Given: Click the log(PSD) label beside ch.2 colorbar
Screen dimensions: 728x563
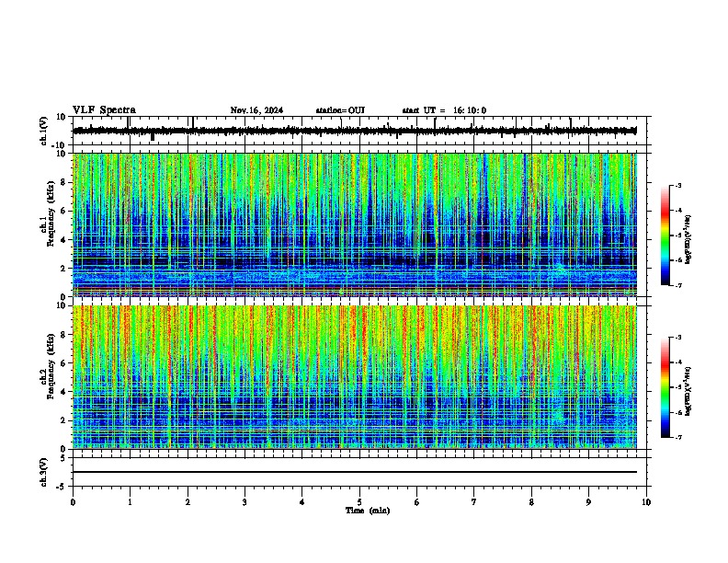Looking at the screenshot, I should pos(688,391).
